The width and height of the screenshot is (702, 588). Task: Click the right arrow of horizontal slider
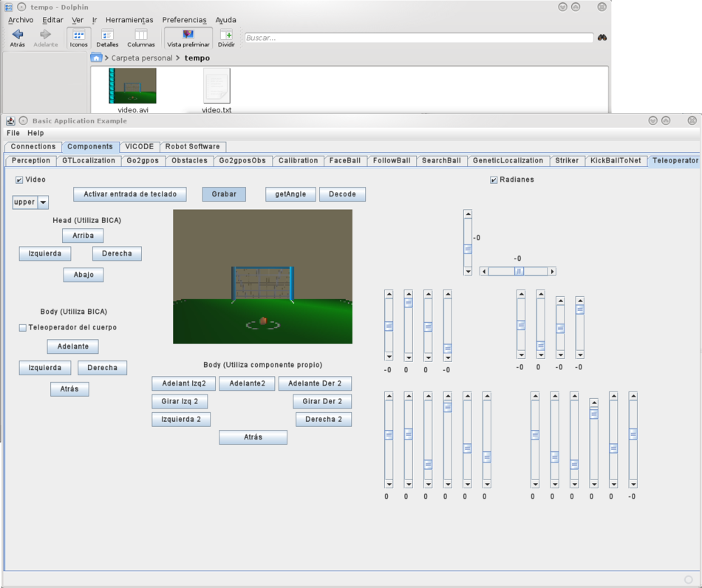coord(552,271)
